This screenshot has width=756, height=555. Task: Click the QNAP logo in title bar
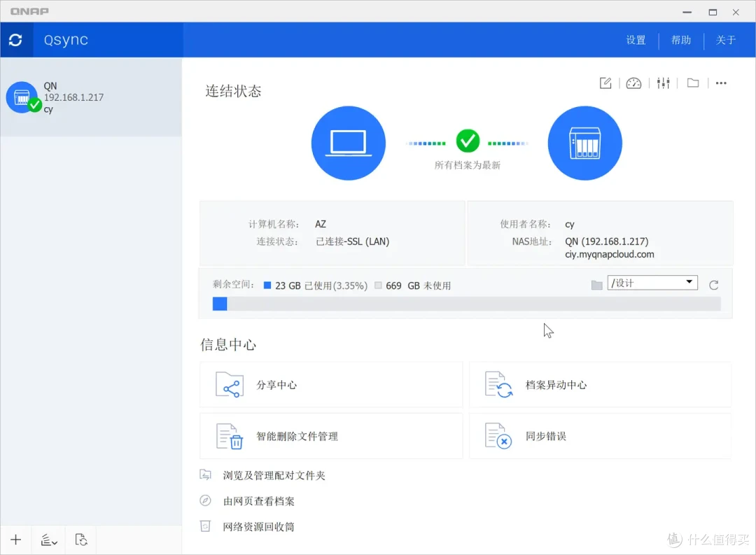[29, 11]
